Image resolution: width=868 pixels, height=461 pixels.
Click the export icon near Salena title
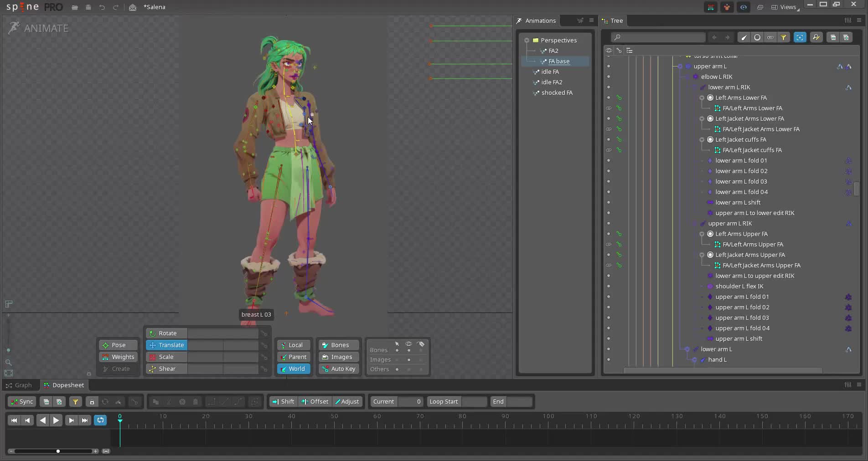(133, 7)
